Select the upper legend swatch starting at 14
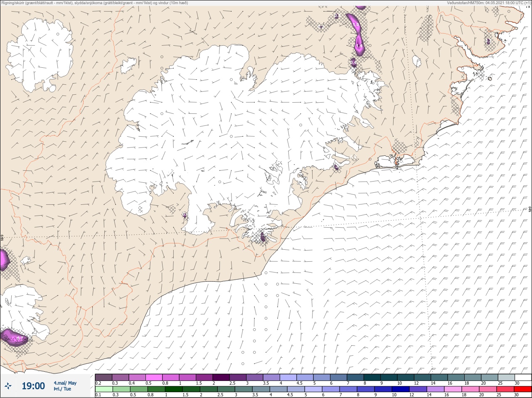Screen dimensions: 532x398 [x=439, y=377]
